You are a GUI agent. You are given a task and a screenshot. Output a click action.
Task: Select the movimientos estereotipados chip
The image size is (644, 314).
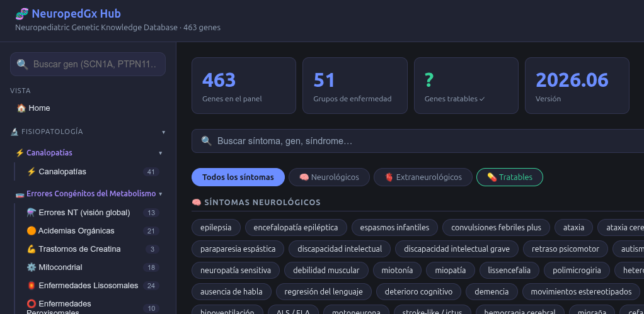pos(581,292)
